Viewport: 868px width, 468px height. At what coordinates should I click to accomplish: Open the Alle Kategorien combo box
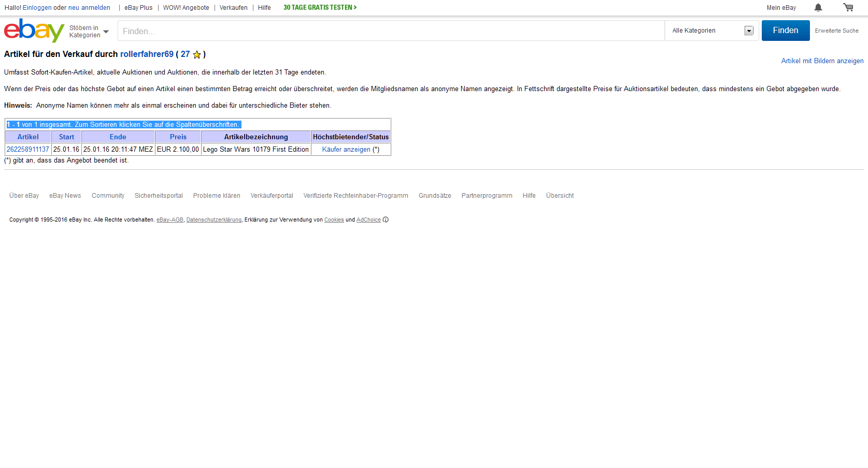(712, 31)
